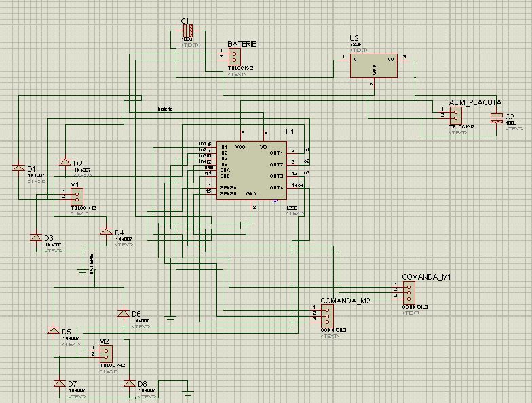Screen dimensions: 532x403
Task: Select the D1 diode symbol
Action: (19, 168)
